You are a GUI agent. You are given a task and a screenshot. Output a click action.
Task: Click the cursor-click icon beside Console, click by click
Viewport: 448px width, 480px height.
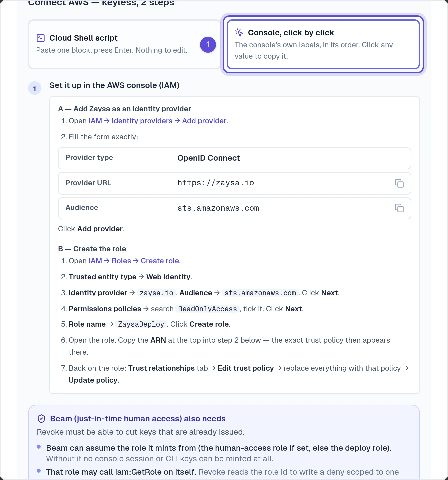pyautogui.click(x=239, y=32)
